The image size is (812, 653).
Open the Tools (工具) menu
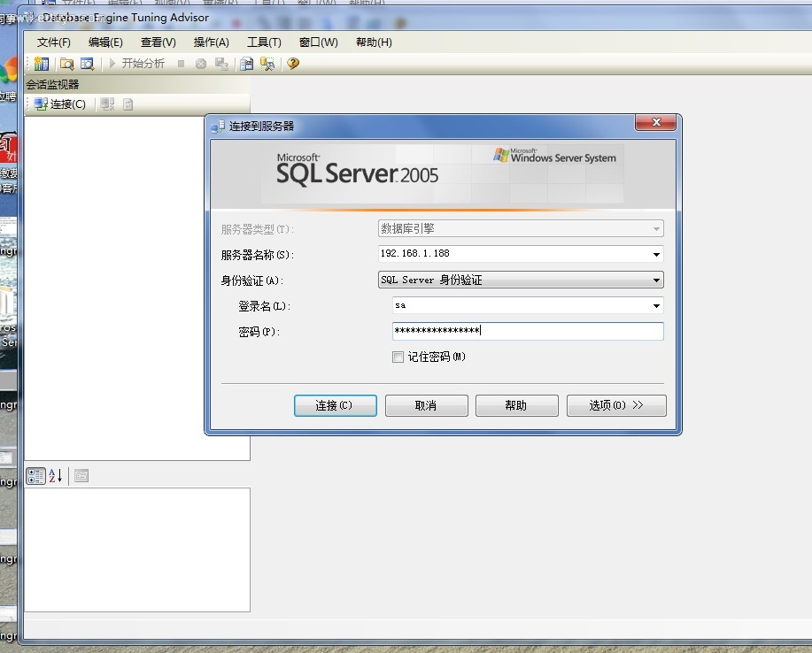click(264, 42)
